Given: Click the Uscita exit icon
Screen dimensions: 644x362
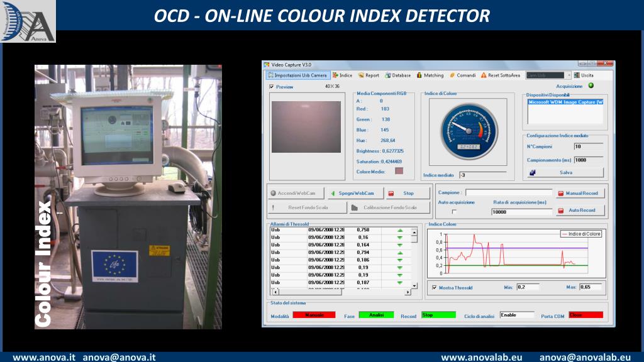Looking at the screenshot, I should coord(577,75).
